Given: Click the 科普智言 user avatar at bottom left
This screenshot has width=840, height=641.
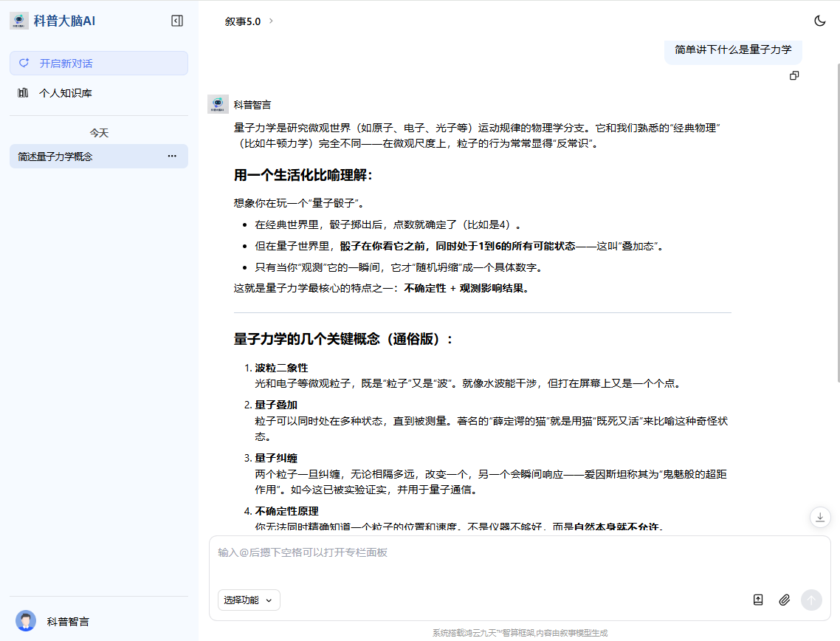Looking at the screenshot, I should [x=26, y=621].
